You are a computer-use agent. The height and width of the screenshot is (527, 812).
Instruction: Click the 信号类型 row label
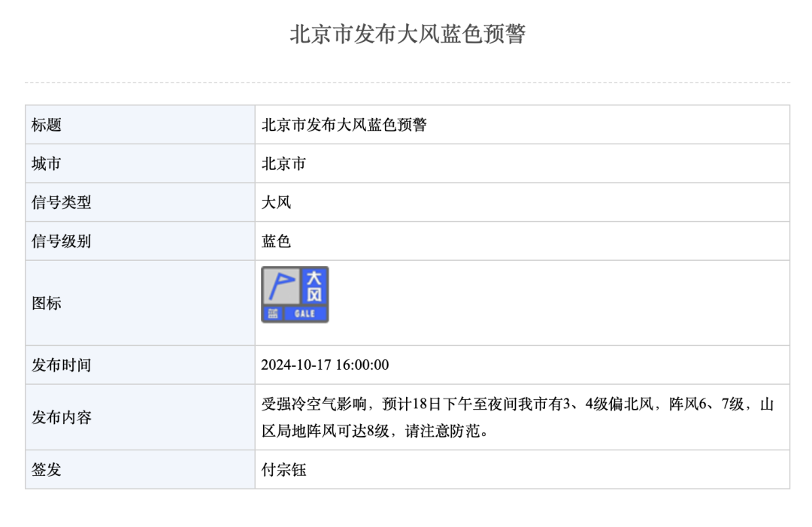(62, 203)
